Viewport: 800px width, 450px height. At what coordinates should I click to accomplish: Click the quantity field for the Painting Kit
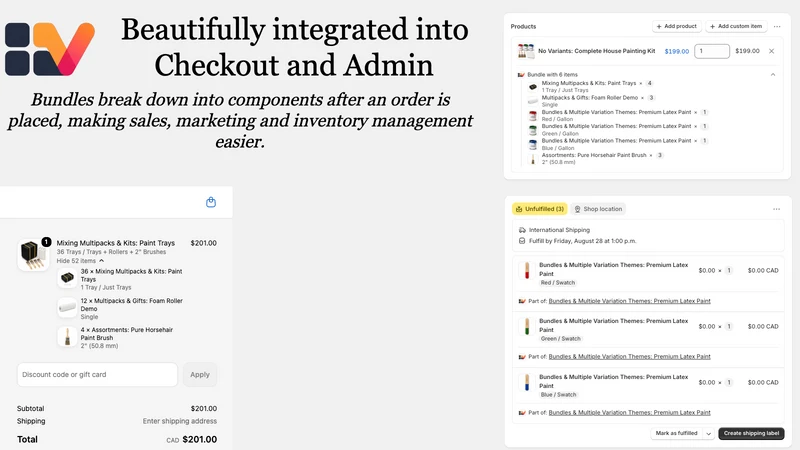[712, 51]
